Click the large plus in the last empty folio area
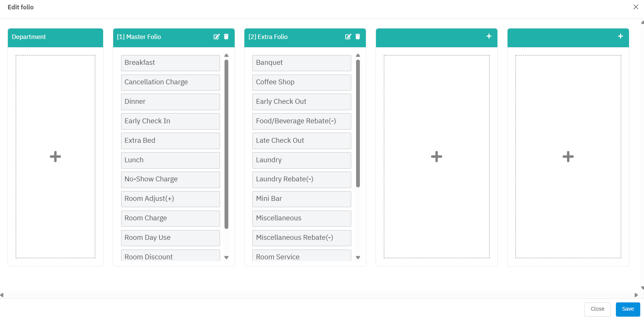Screen dimensions: 644x320 [x=568, y=157]
